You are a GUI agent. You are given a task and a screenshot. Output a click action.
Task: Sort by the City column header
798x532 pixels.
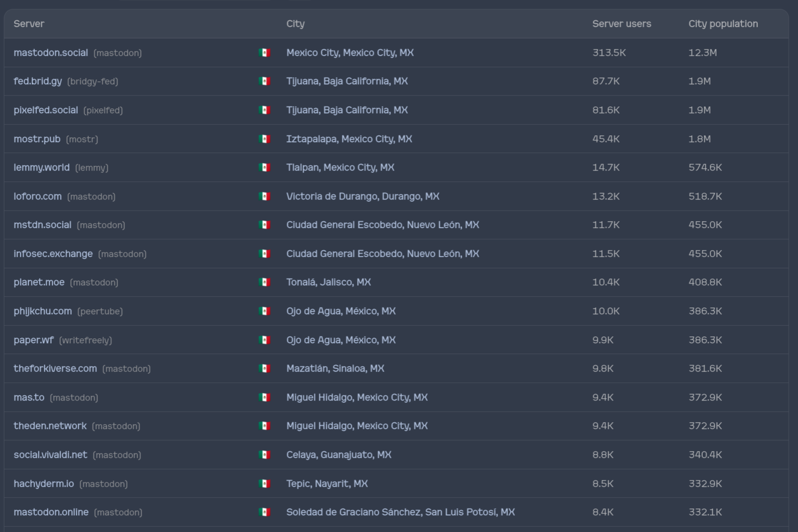[295, 24]
